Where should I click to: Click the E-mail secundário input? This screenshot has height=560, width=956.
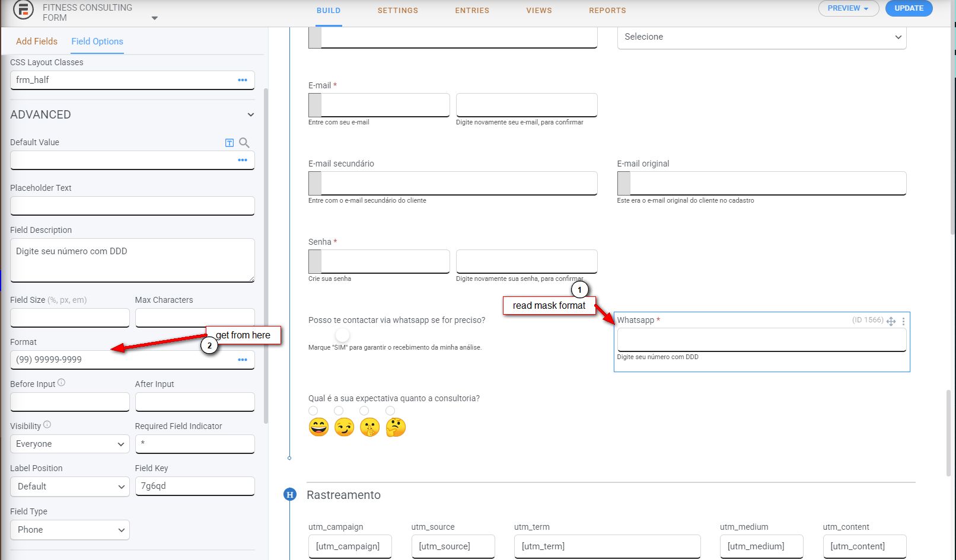[x=452, y=183]
